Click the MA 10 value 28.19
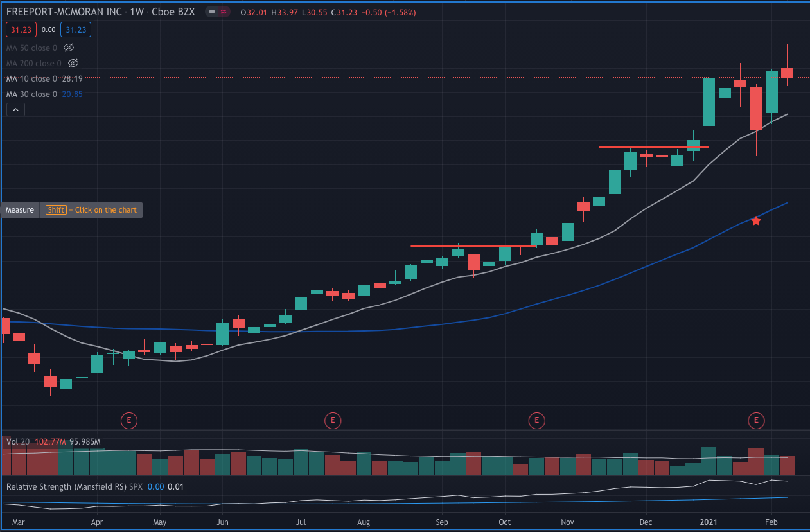 pyautogui.click(x=73, y=78)
